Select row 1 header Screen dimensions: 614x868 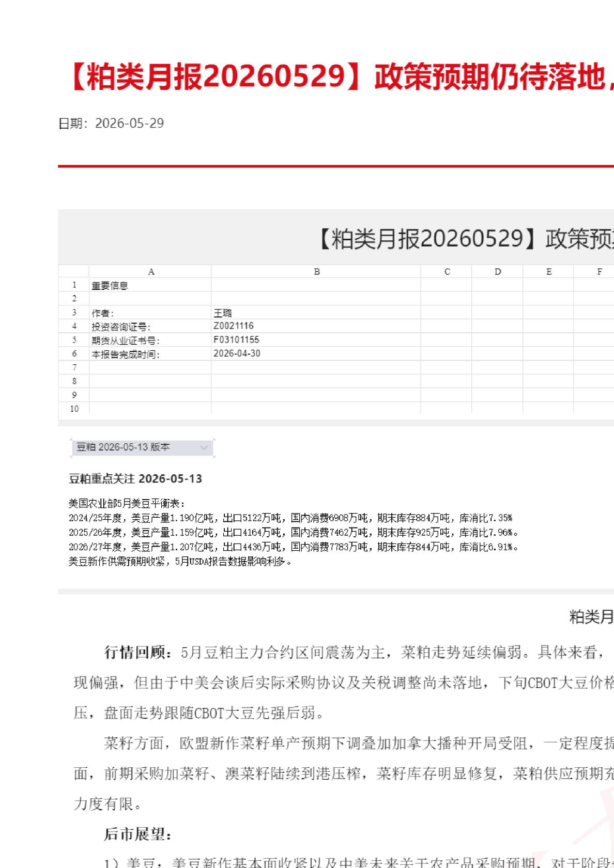click(74, 285)
